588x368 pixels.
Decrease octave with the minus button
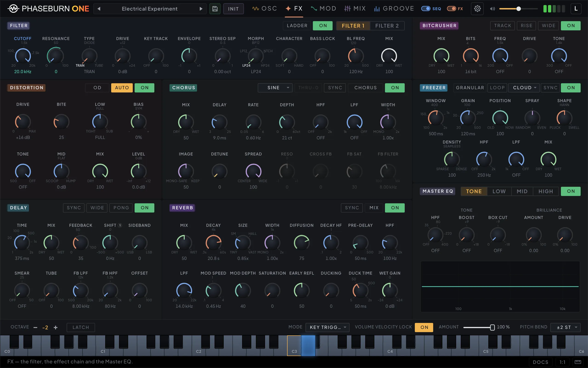(35, 327)
